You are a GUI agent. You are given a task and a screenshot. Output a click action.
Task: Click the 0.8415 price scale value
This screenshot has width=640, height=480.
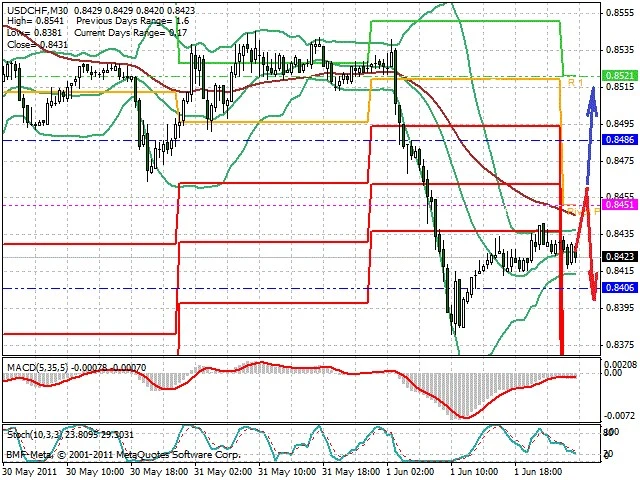click(620, 271)
